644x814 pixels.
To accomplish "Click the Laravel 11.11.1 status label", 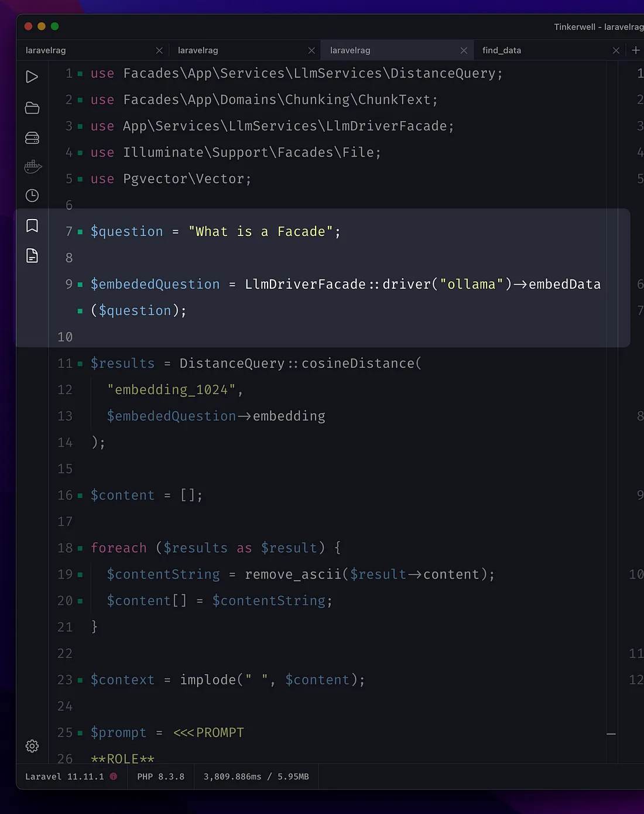I will 64,777.
